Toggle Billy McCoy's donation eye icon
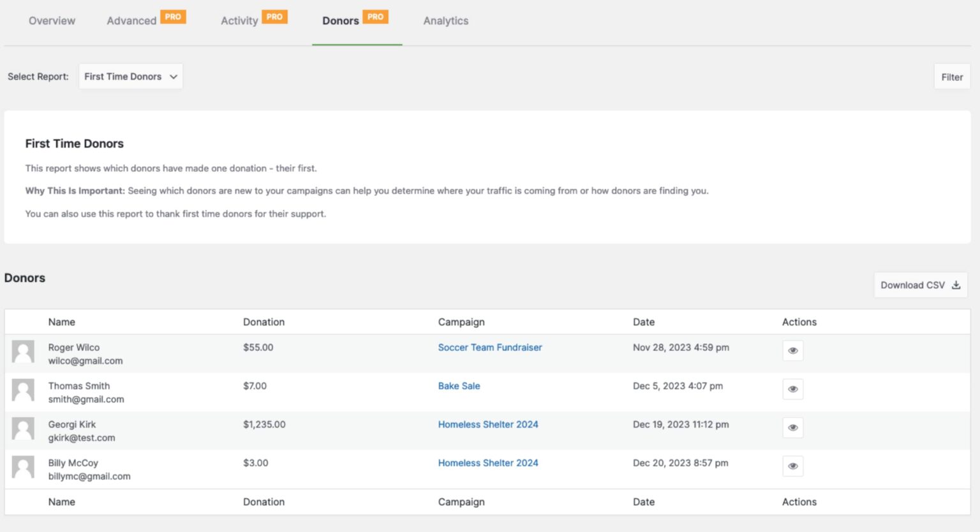The width and height of the screenshot is (980, 532). 792,466
